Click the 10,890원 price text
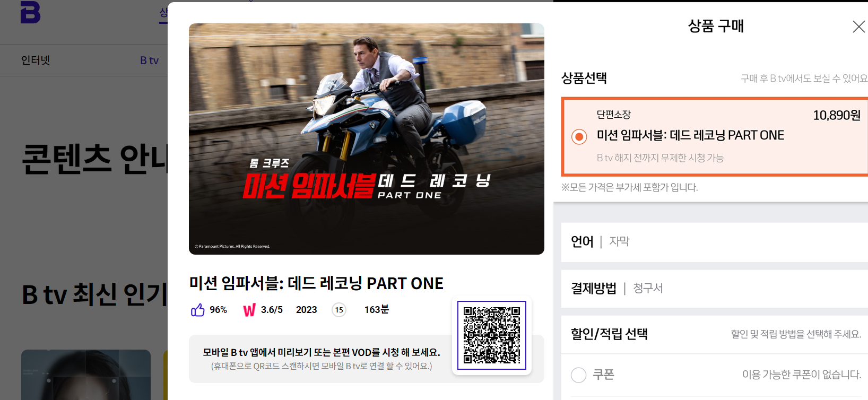The width and height of the screenshot is (868, 400). pyautogui.click(x=837, y=115)
